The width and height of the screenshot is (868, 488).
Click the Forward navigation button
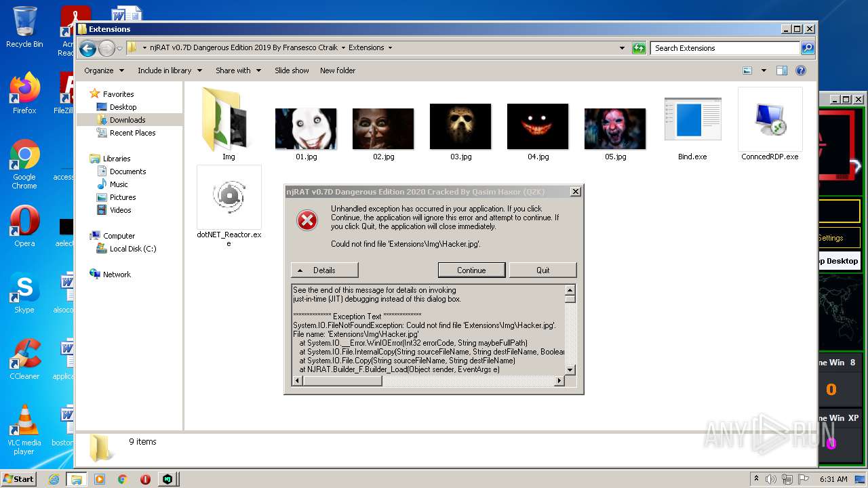click(106, 48)
